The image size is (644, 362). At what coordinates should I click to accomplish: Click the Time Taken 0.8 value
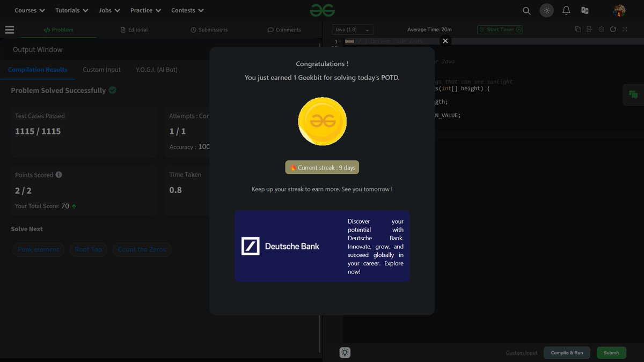175,190
